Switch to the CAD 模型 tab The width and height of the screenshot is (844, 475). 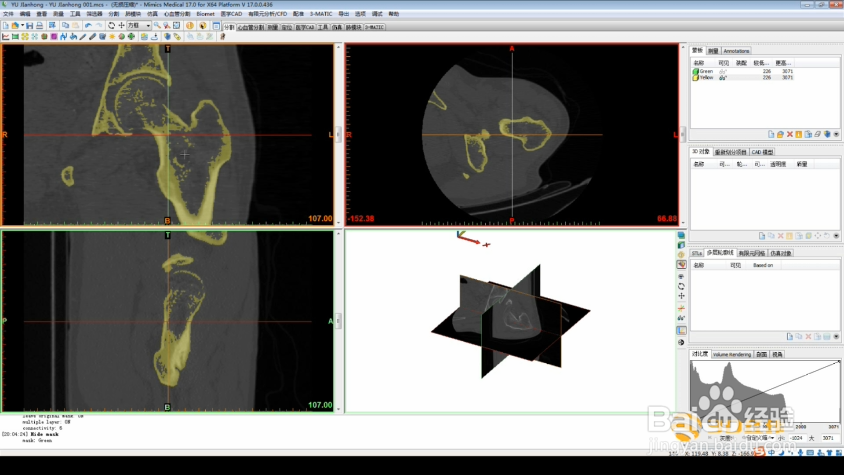762,152
